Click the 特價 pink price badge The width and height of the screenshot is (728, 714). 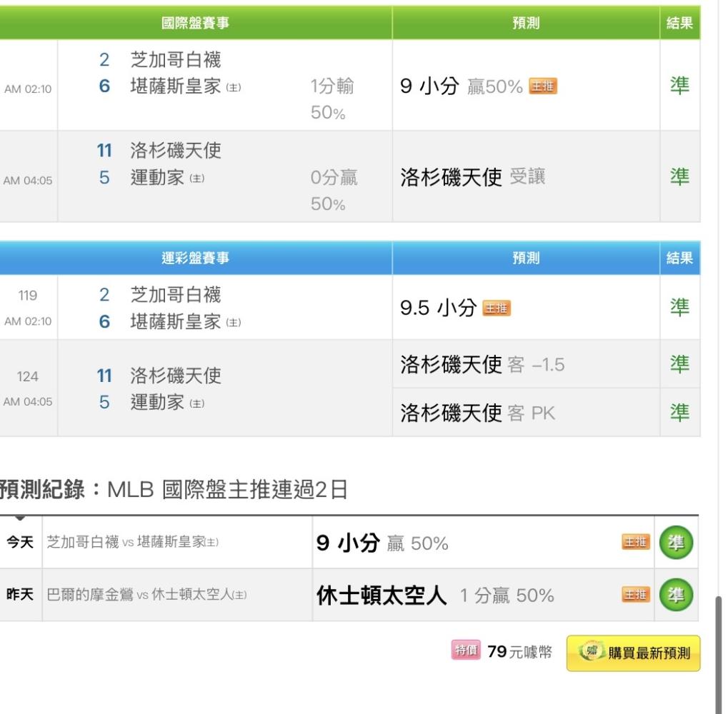[x=466, y=650]
